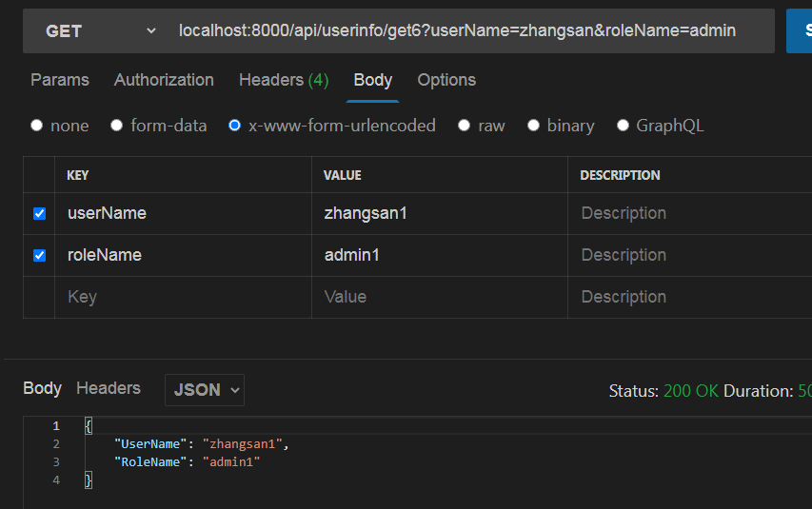This screenshot has width=812, height=509.
Task: Uncheck the userName row checkbox
Action: coord(39,214)
